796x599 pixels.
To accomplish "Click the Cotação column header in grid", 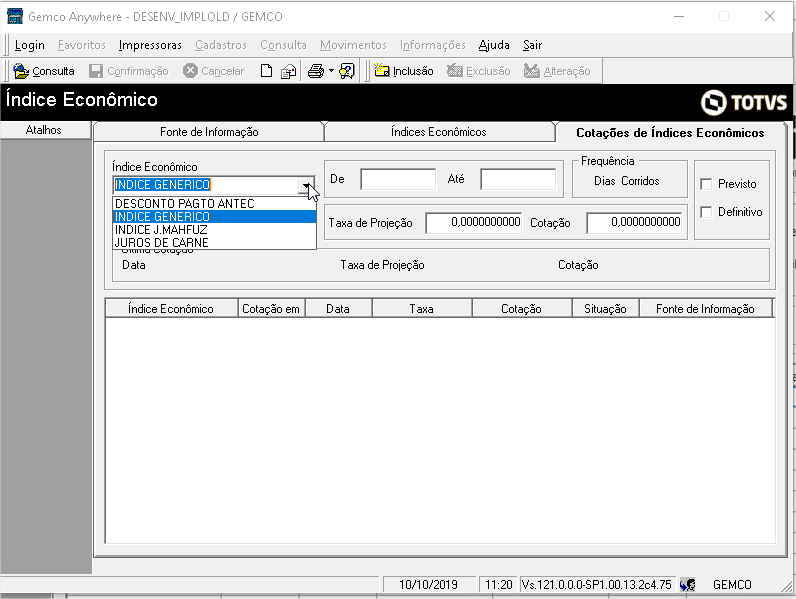I will point(522,309).
